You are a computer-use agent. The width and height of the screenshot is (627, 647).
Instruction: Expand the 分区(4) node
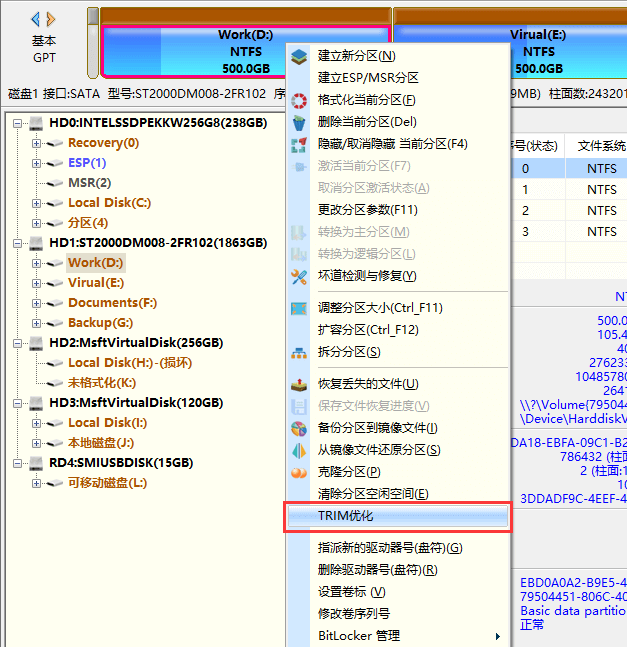[x=36, y=223]
